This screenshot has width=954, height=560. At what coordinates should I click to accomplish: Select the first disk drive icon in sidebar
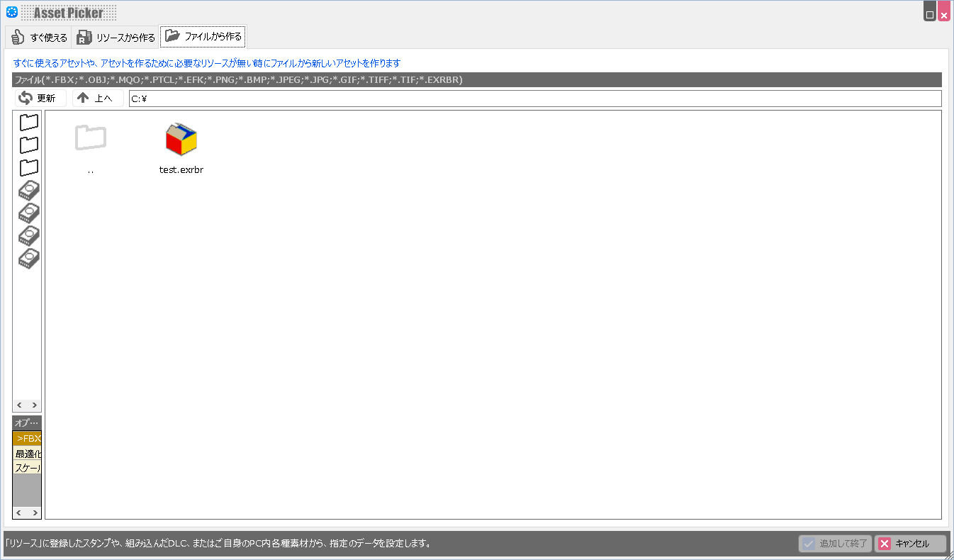[28, 190]
